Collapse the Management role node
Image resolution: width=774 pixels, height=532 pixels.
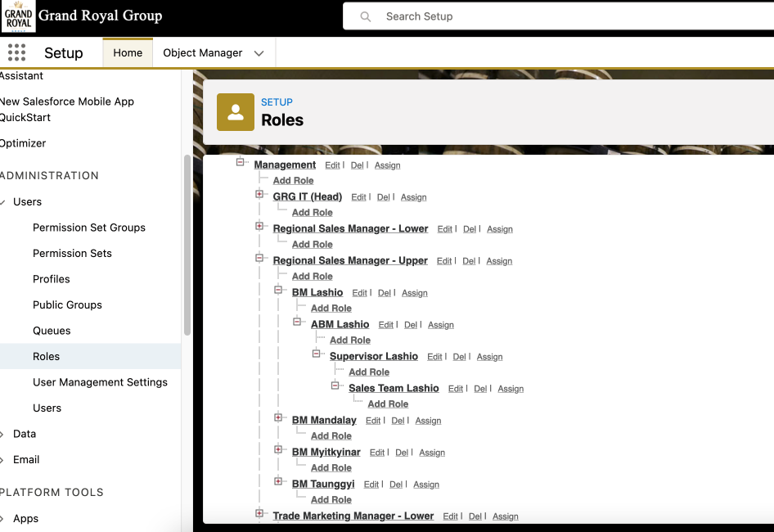click(x=240, y=162)
